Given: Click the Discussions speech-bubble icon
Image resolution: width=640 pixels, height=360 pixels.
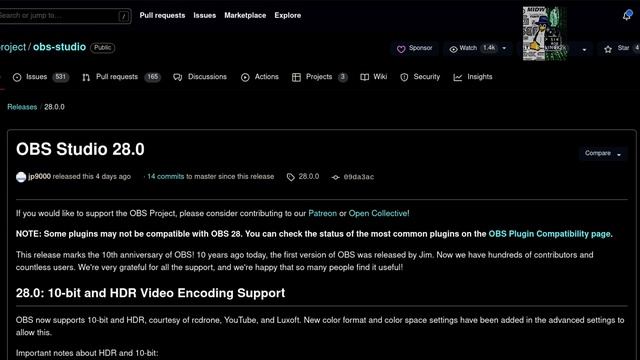Looking at the screenshot, I should pyautogui.click(x=178, y=77).
